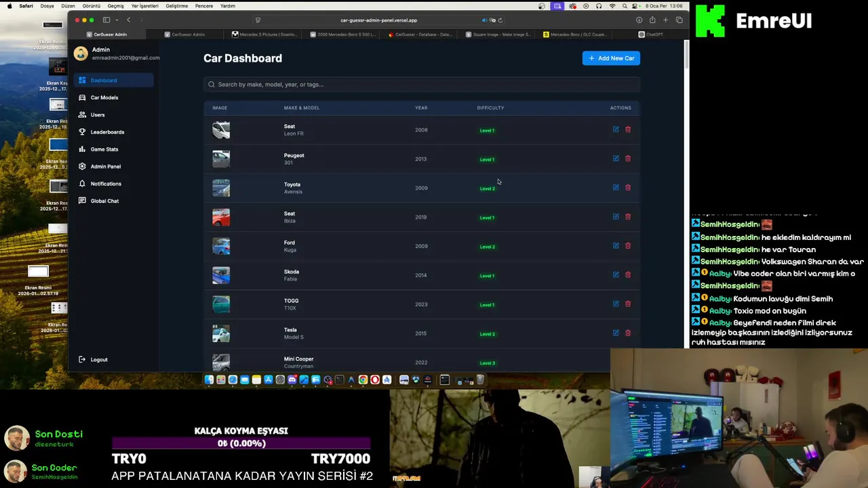This screenshot has width=868, height=488.
Task: Switch to Mercedes-Benz GLC Coupe tab
Action: pos(575,34)
